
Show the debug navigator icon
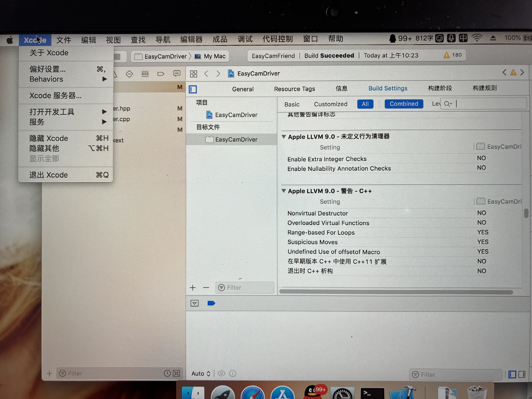click(145, 74)
